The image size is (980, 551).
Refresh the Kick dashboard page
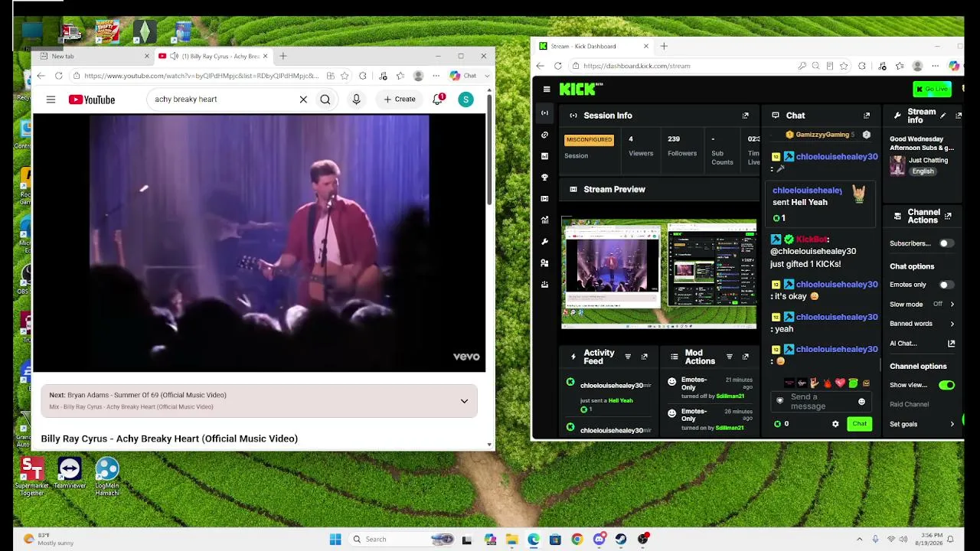(558, 66)
